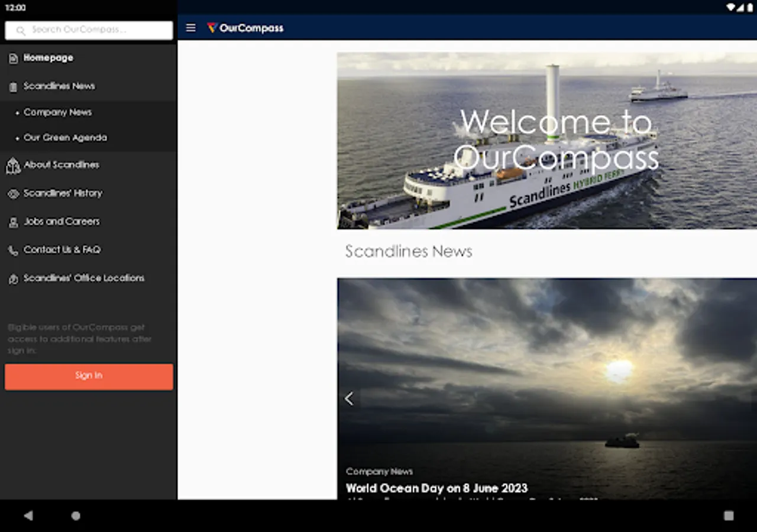Click the orange Sign In button
The image size is (757, 532).
coord(89,377)
